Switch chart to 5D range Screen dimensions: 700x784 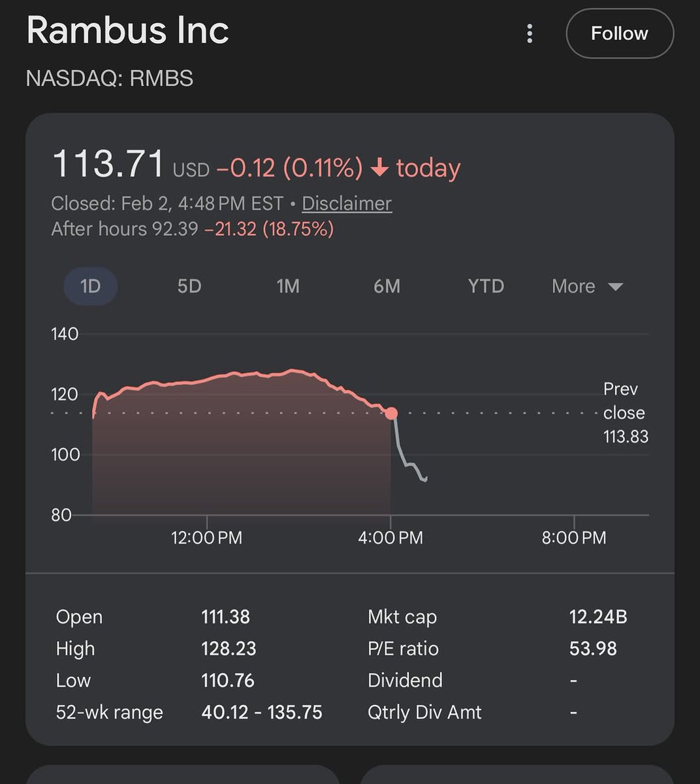(x=189, y=286)
